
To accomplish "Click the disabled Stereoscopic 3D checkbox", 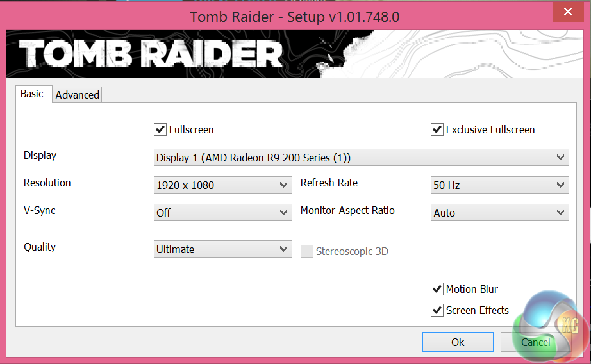I will coord(307,251).
